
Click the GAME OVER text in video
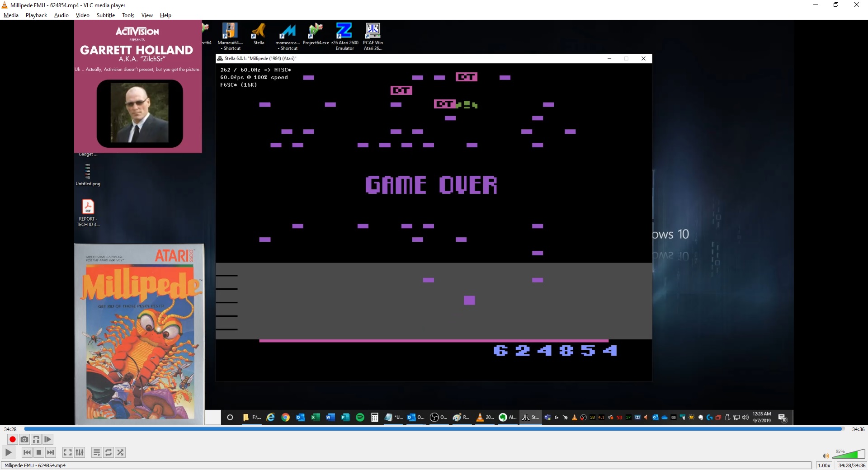point(431,185)
